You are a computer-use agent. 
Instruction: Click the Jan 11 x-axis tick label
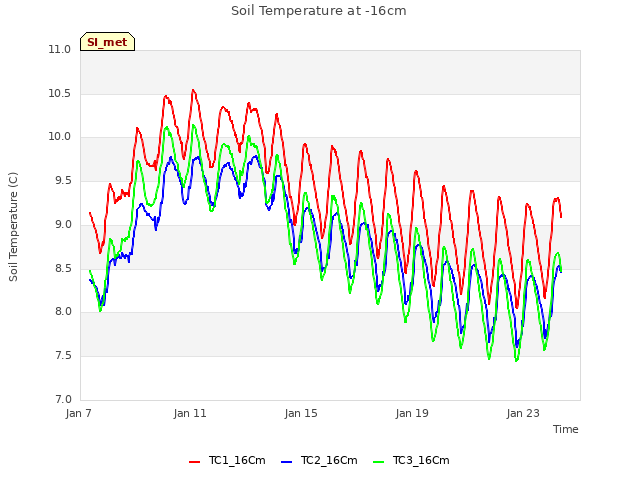click(190, 413)
